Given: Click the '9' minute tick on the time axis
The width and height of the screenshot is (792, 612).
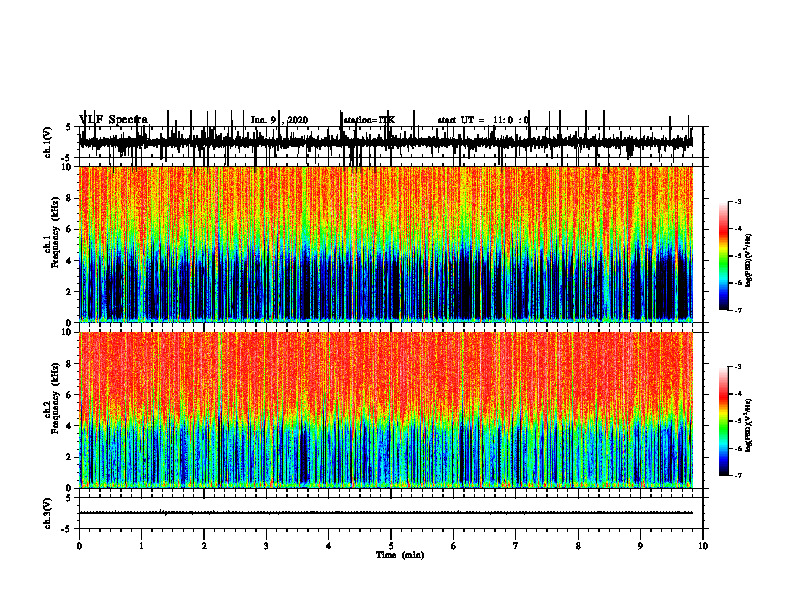Looking at the screenshot, I should coord(640,546).
